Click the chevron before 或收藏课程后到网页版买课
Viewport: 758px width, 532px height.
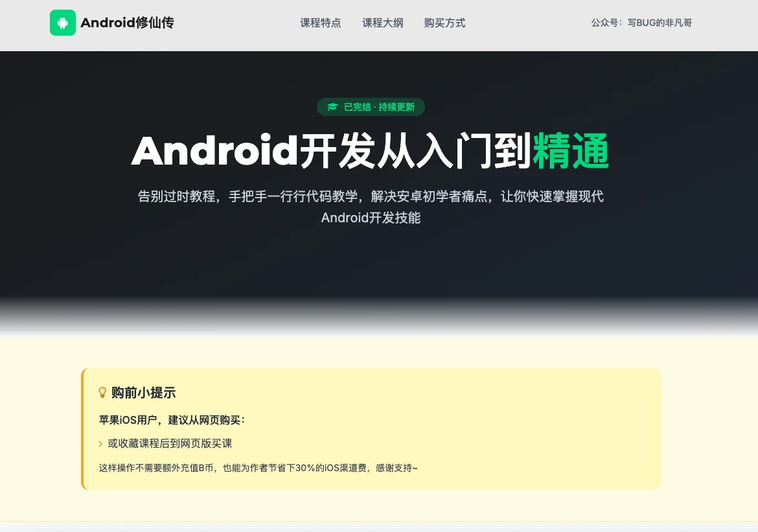coord(100,443)
